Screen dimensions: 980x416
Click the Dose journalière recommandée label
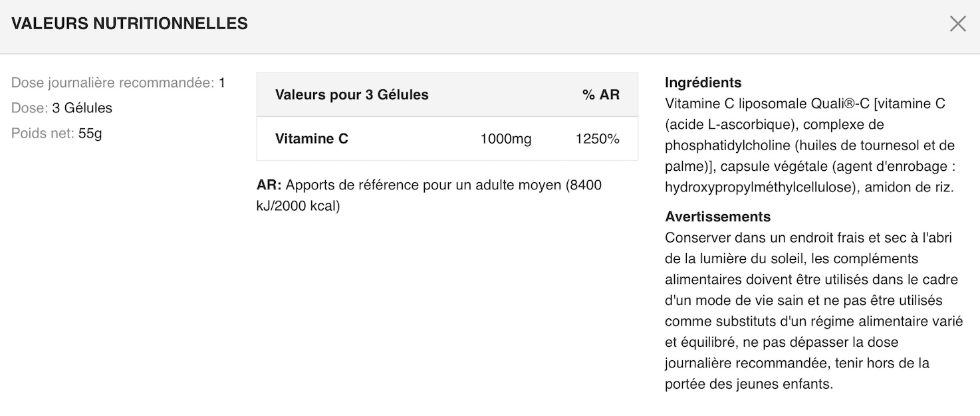point(112,83)
